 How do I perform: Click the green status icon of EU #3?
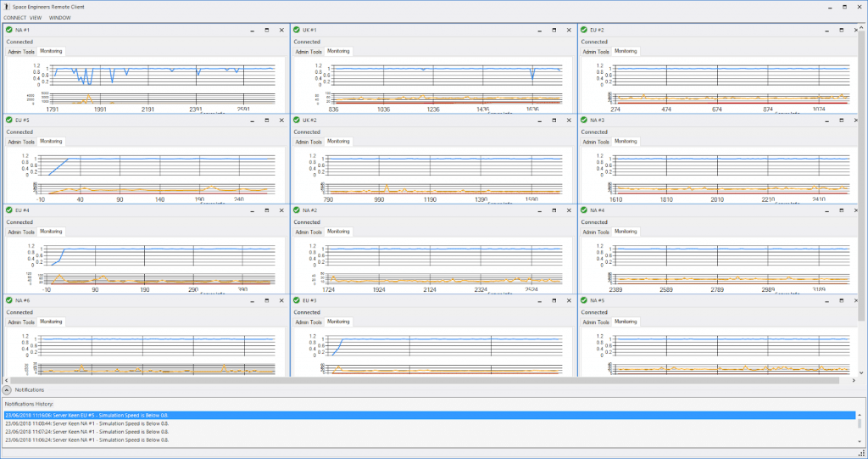[x=296, y=300]
